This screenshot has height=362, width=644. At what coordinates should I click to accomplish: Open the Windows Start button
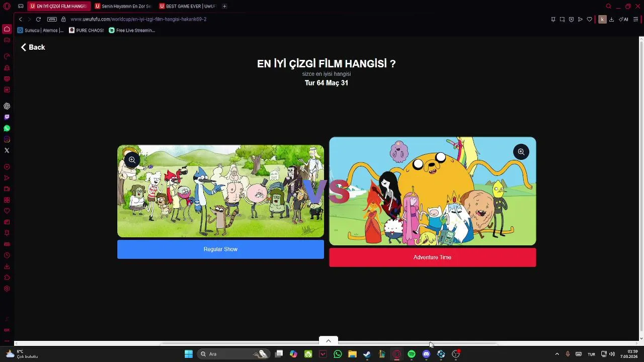(x=189, y=354)
